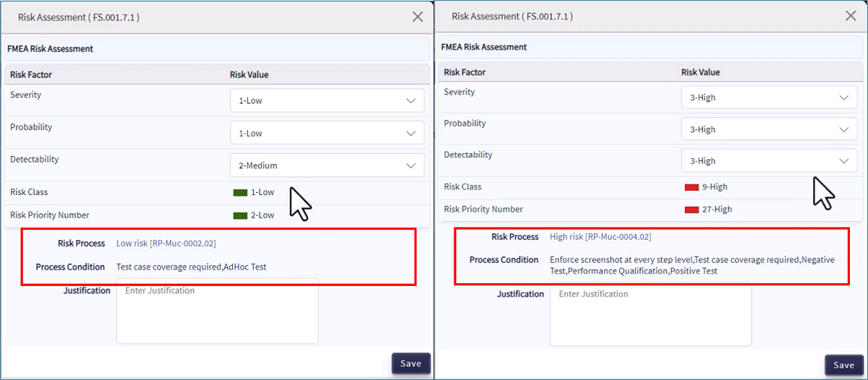Click the red swatch beside 27-High priority number

click(691, 210)
